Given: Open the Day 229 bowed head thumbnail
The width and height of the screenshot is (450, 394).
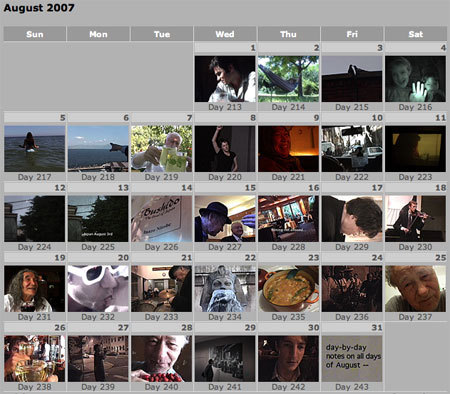Looking at the screenshot, I should pos(352,219).
